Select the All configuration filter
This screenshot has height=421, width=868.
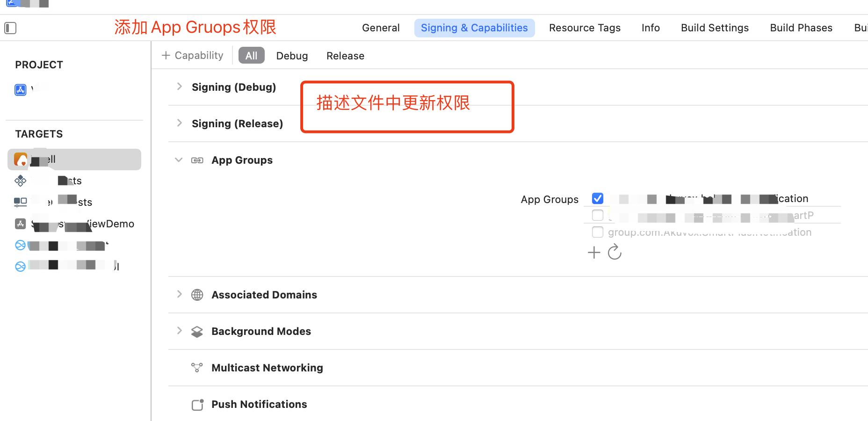click(x=252, y=56)
